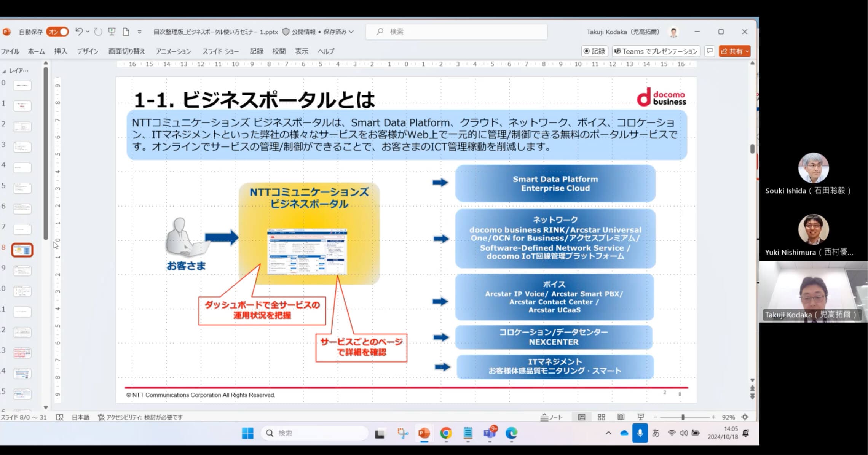Click the コロケーション/データセンター NEXCENTER box
Viewport: 868px width, 455px height.
pos(554,337)
